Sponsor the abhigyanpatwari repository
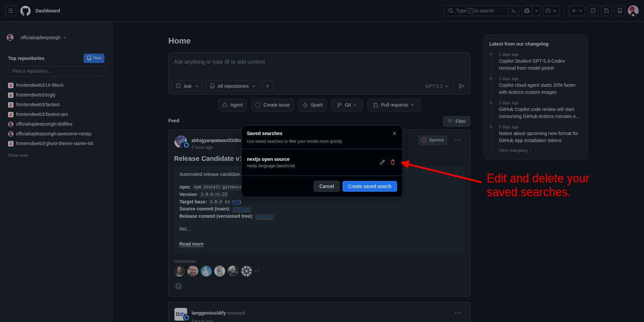The height and width of the screenshot is (322, 644). point(433,140)
